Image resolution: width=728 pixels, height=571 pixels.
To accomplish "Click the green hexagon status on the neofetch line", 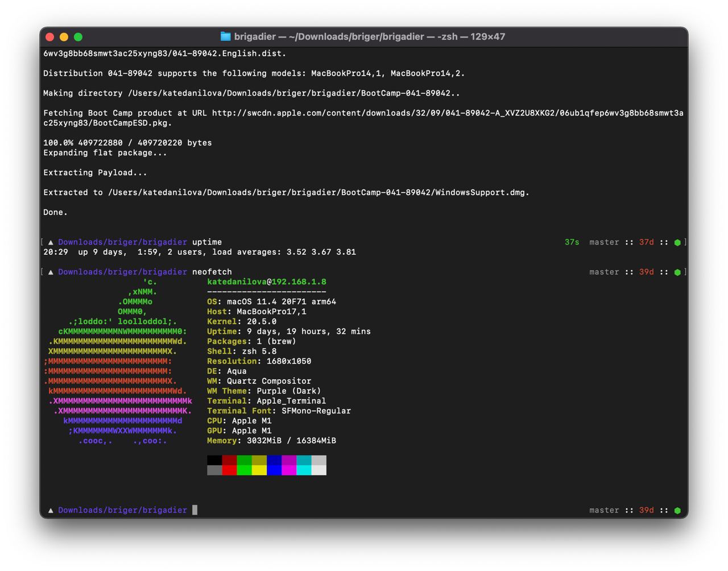I will [677, 272].
